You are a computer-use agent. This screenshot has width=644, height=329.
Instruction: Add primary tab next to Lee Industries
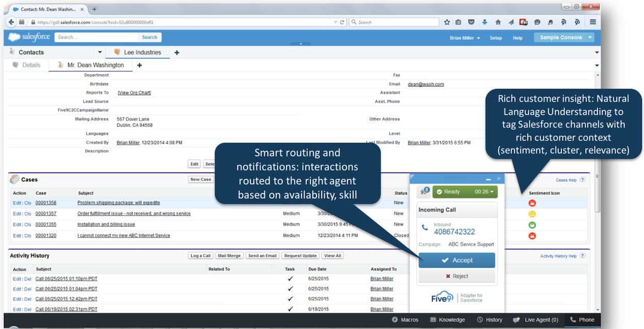click(177, 53)
